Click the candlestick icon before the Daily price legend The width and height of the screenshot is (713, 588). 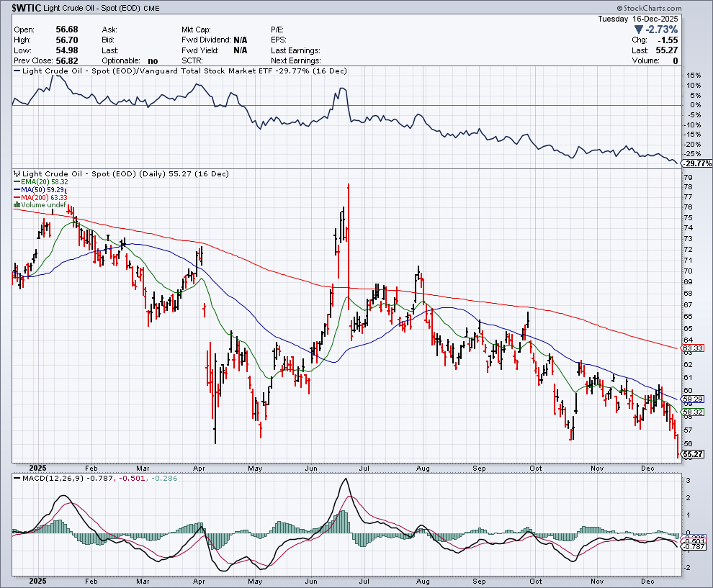(x=17, y=173)
